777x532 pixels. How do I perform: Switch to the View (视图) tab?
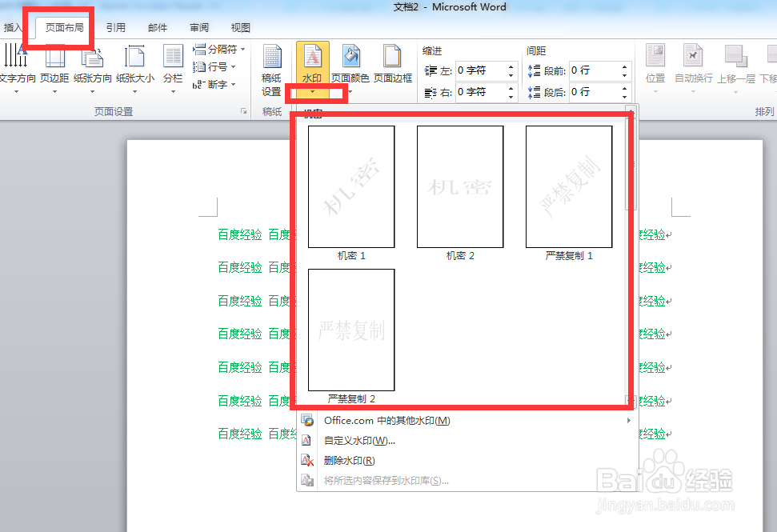(240, 28)
